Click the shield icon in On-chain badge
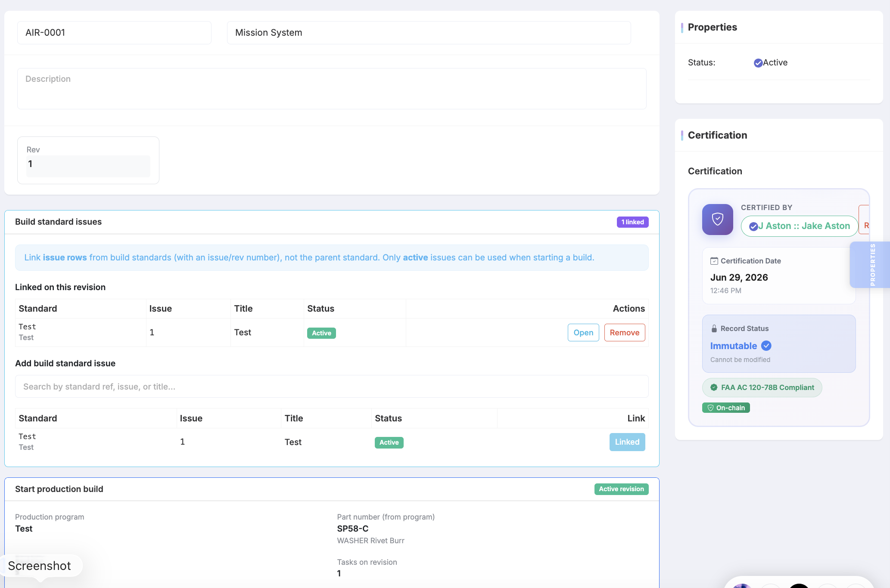This screenshot has height=588, width=890. (710, 408)
